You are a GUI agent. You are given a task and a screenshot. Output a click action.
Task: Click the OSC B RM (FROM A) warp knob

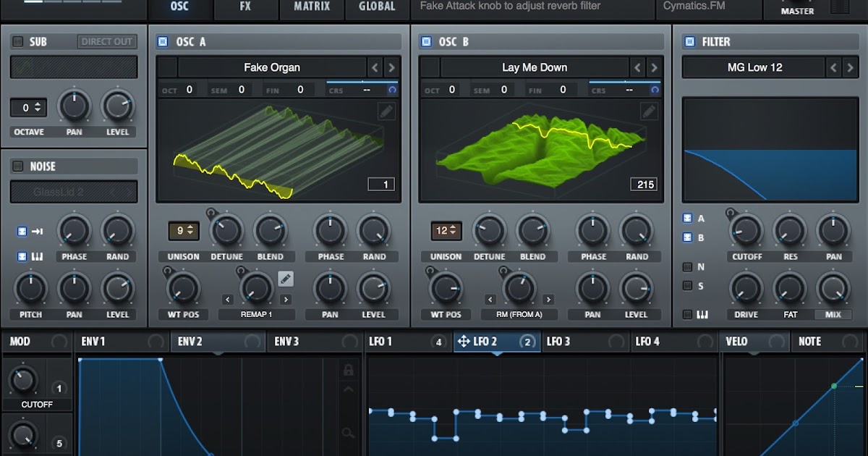(x=519, y=288)
